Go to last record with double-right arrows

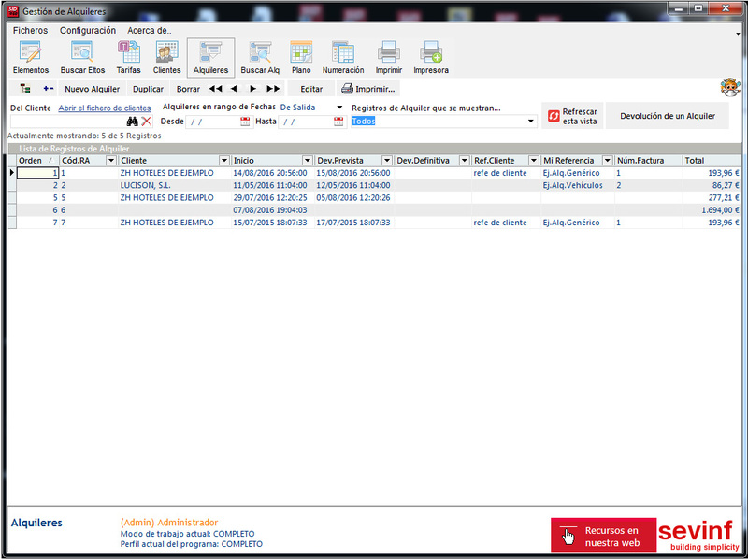click(x=273, y=89)
